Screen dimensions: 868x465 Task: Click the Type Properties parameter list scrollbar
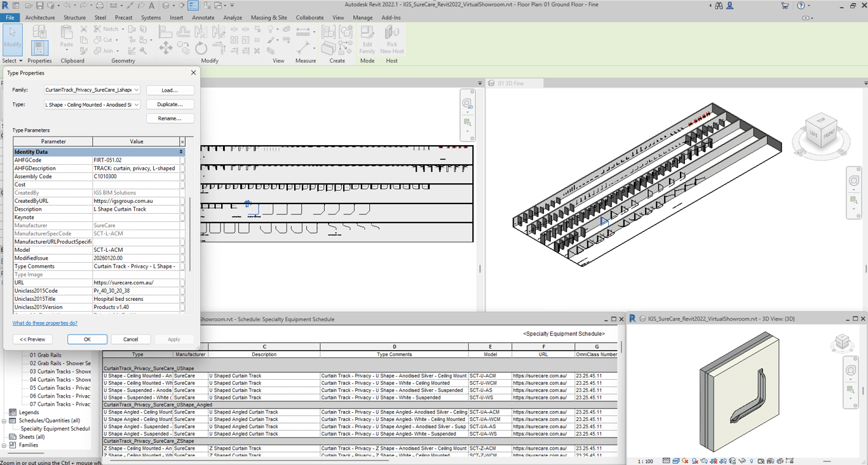pyautogui.click(x=189, y=235)
